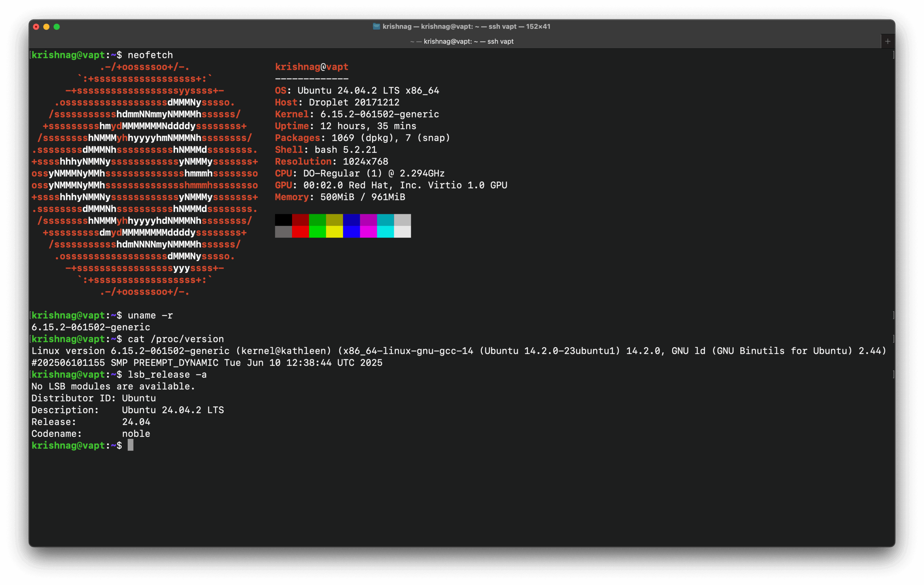Click the 'CPU: DO-Regular (1) @ 2.294GHz' line
Image resolution: width=924 pixels, height=585 pixels.
[360, 173]
